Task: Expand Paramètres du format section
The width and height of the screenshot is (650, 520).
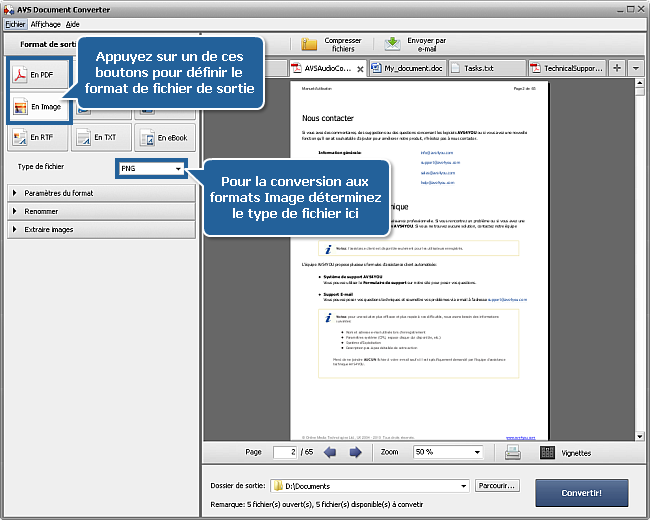Action: [100, 193]
